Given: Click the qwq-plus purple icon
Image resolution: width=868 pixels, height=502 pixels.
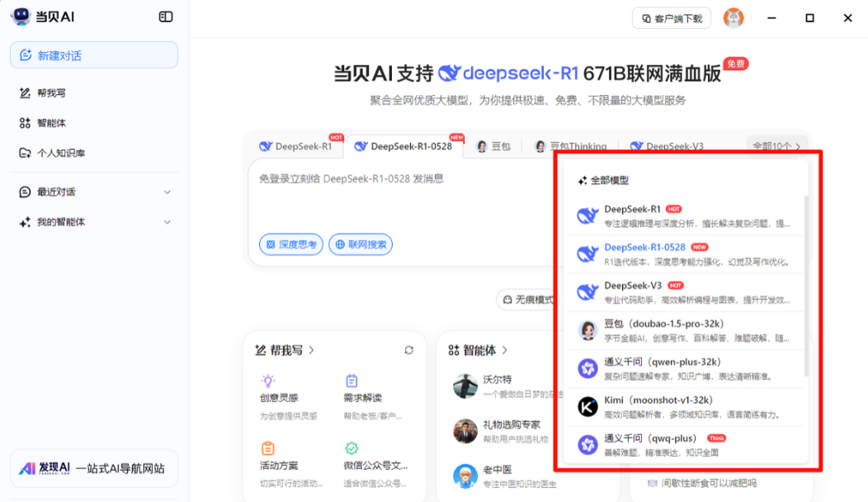Looking at the screenshot, I should 587,444.
